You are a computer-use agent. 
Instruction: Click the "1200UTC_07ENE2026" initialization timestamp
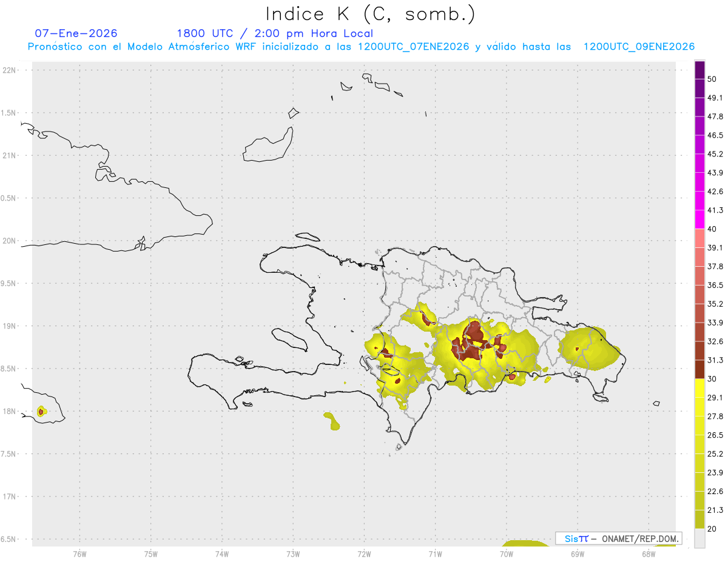pyautogui.click(x=414, y=47)
